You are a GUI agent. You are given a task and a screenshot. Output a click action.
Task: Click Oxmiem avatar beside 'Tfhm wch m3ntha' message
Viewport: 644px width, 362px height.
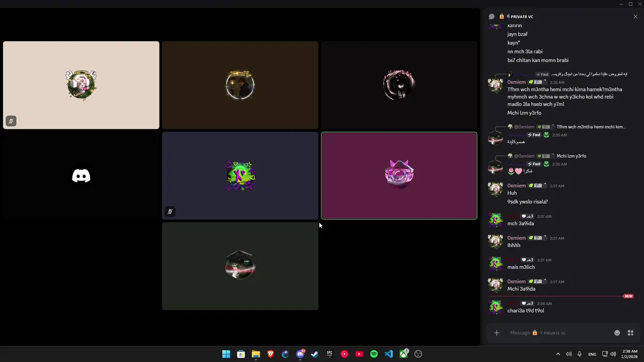(496, 85)
